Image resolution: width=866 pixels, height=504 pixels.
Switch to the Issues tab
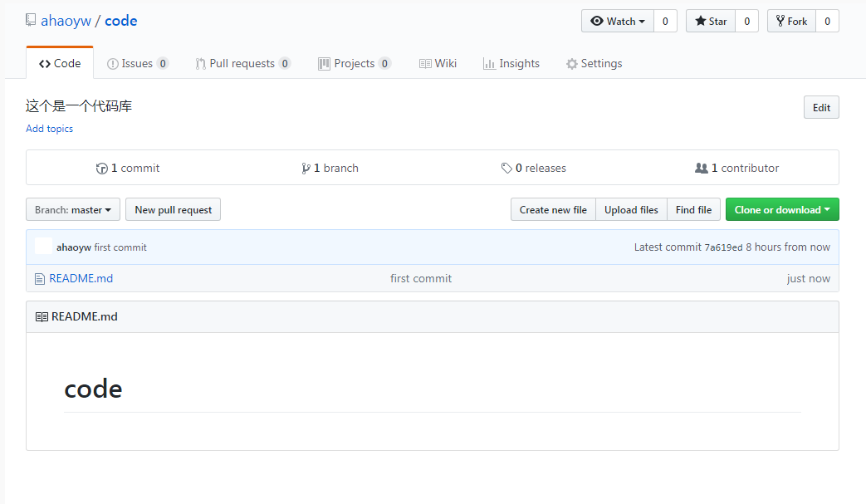[x=137, y=64]
